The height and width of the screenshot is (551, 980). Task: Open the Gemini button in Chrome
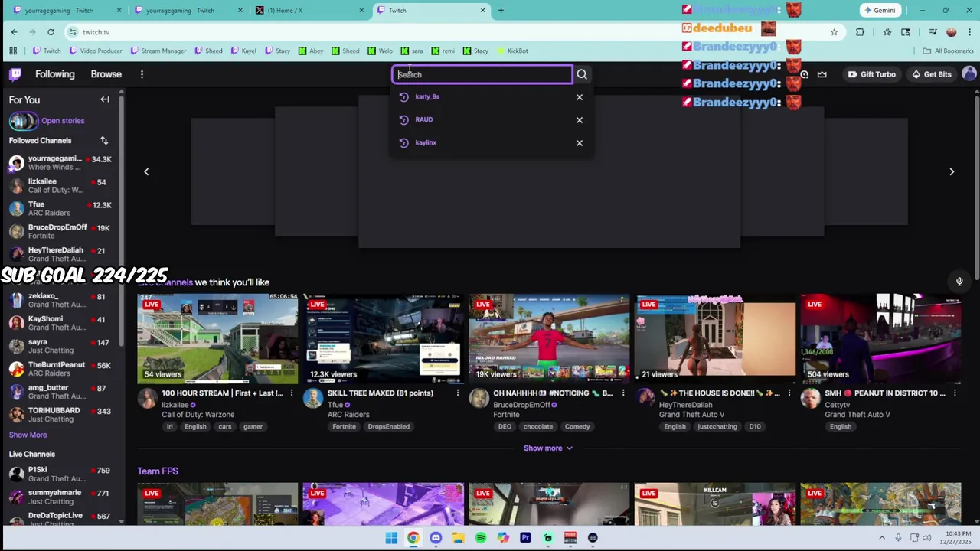pos(879,11)
